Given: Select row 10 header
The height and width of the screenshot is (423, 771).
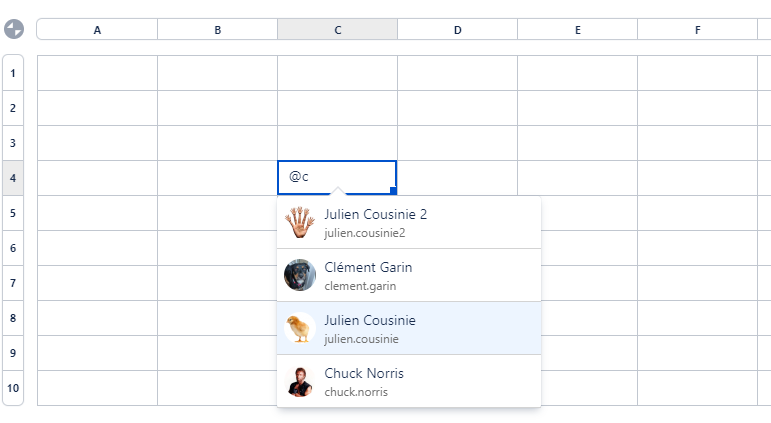Looking at the screenshot, I should [x=13, y=388].
